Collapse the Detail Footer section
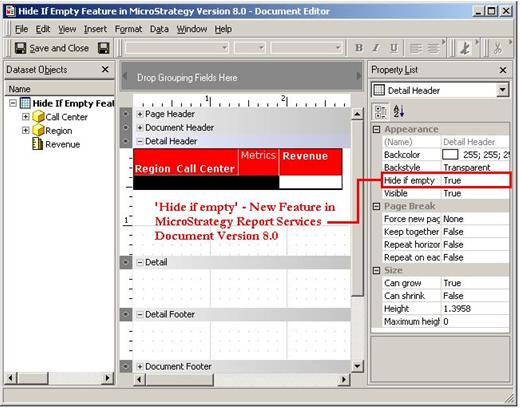Image resolution: width=520 pixels, height=408 pixels. coord(140,314)
